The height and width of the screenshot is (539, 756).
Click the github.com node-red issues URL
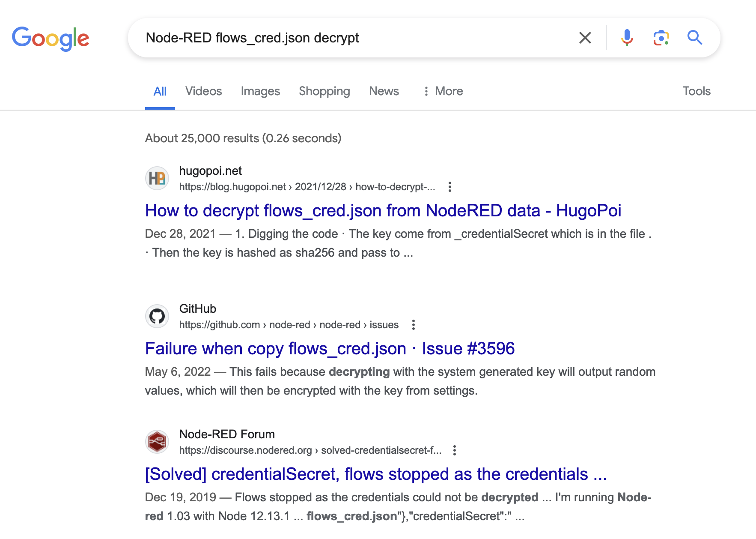click(x=289, y=325)
